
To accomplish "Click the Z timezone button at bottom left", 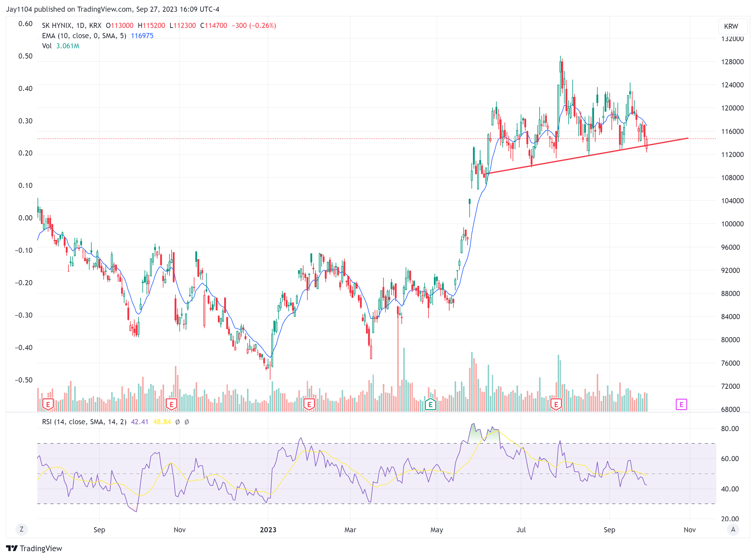I will coord(22,529).
